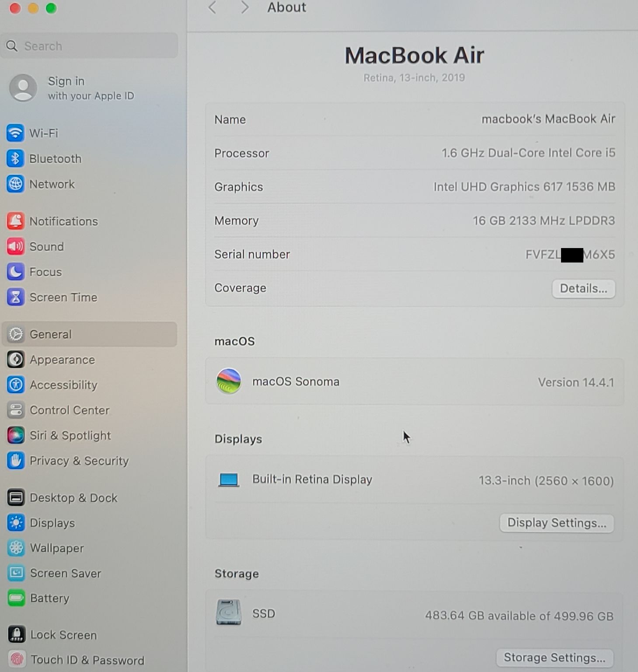Open Display Settings button

tap(556, 523)
